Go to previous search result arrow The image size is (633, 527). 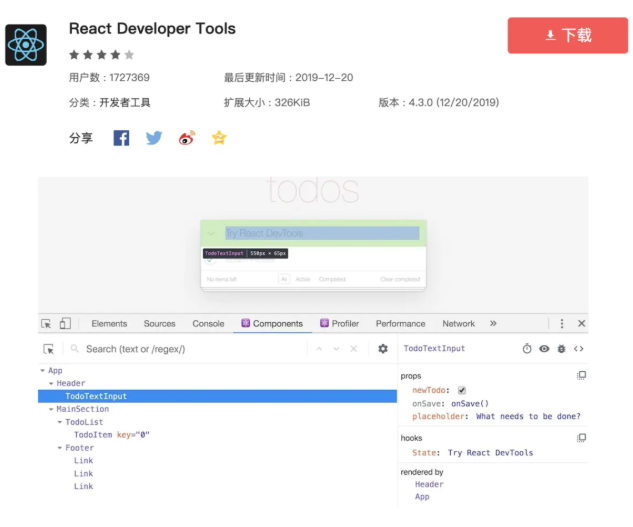pos(319,349)
